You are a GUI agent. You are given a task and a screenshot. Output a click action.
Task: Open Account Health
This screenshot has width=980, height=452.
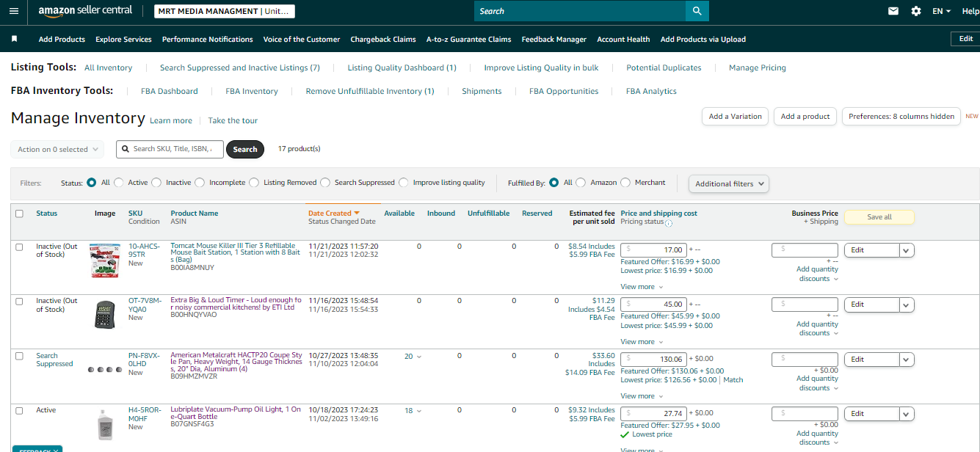point(623,40)
